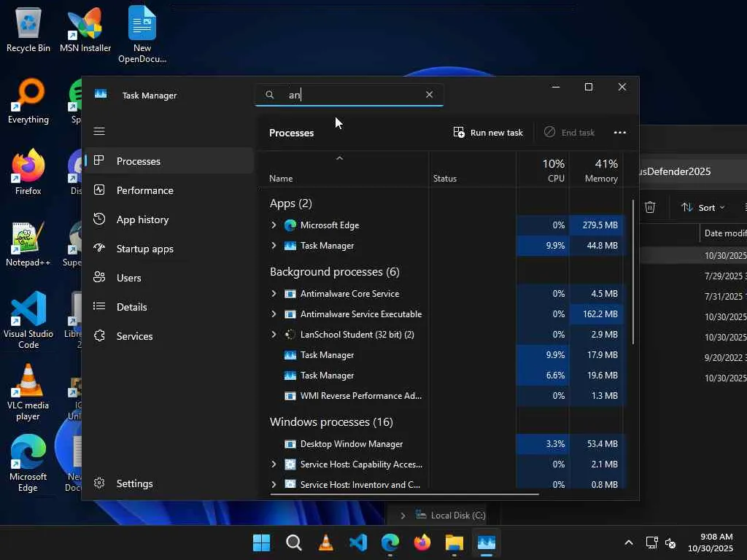
Task: Open the Task Manager hamburger navigation menu
Action: (99, 131)
